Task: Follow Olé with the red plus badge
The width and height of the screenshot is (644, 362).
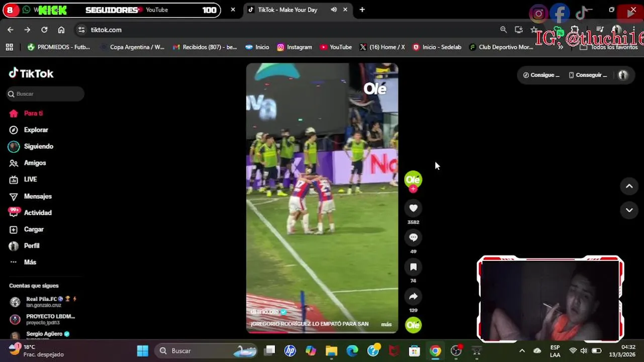Action: click(413, 189)
